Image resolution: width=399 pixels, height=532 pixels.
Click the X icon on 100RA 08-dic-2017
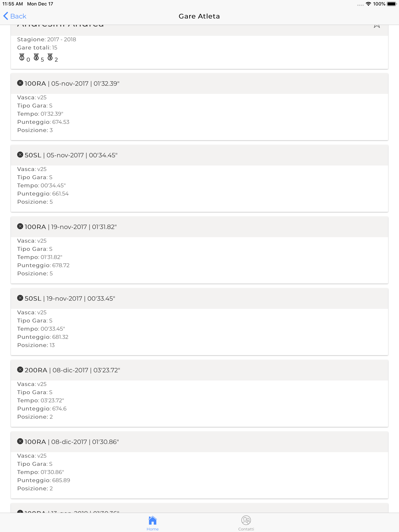pyautogui.click(x=20, y=441)
